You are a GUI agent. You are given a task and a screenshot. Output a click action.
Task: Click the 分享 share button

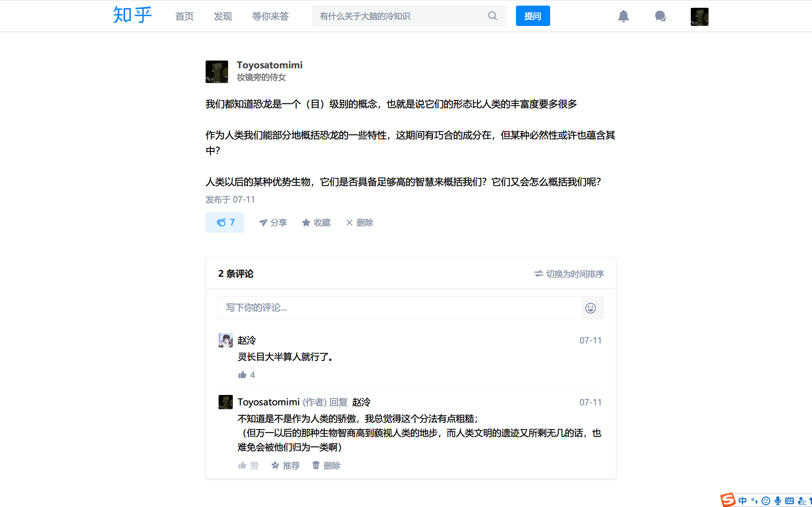273,223
